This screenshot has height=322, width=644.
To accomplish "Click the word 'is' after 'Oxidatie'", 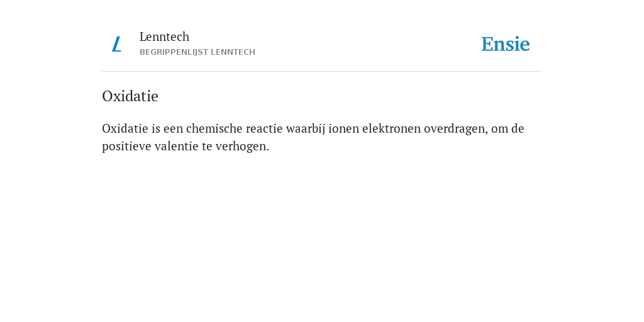I will pyautogui.click(x=156, y=128).
